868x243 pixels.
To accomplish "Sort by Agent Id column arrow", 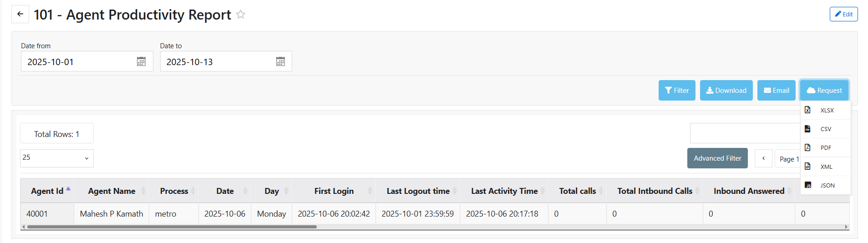I will coord(68,189).
